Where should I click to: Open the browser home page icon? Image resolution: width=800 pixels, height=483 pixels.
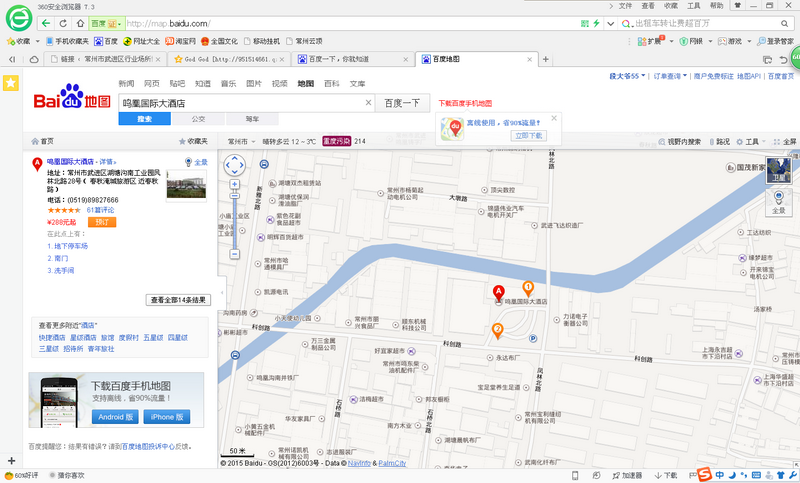[80, 23]
